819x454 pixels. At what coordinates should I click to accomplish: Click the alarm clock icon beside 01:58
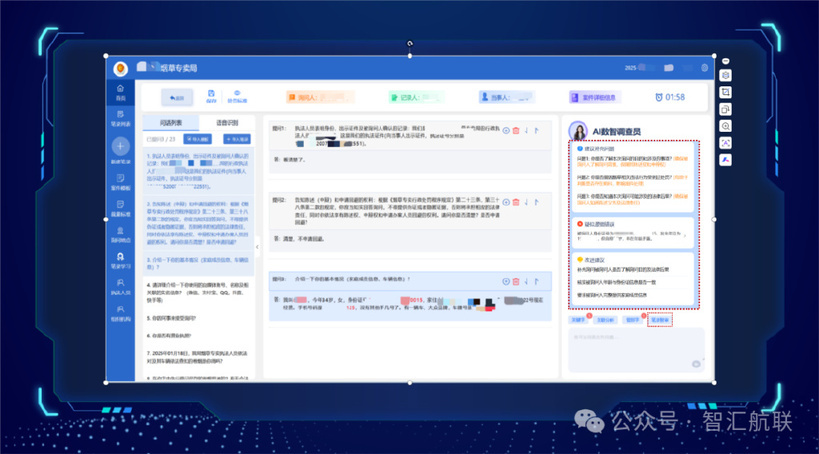(x=659, y=97)
